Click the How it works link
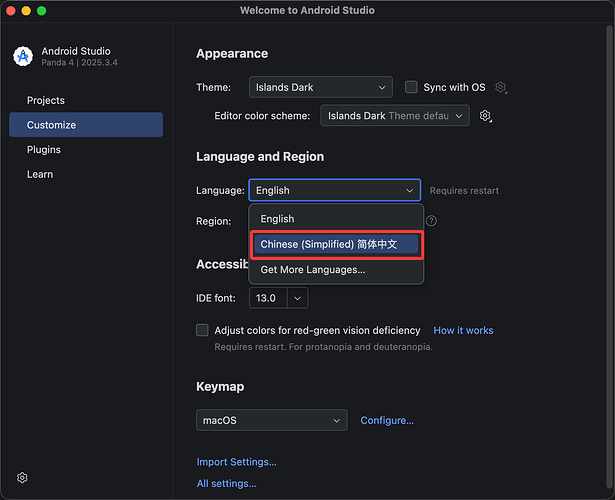The height and width of the screenshot is (500, 615). click(463, 331)
